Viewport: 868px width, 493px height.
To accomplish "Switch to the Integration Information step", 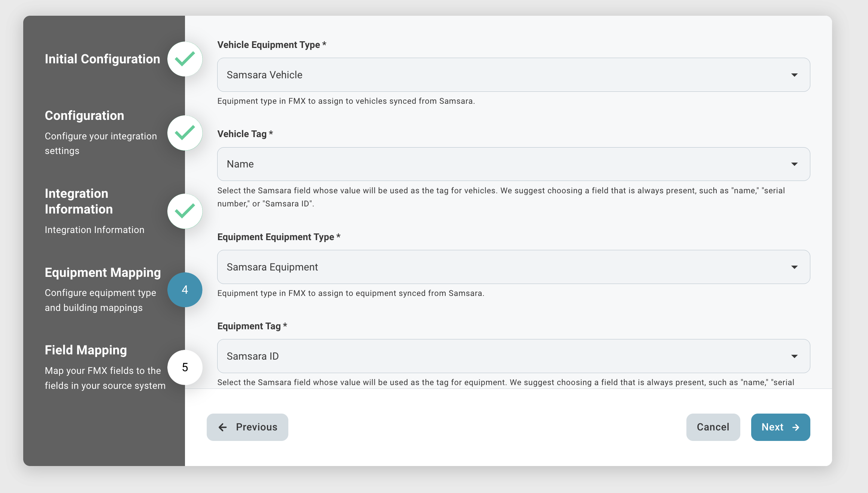I will click(x=79, y=202).
